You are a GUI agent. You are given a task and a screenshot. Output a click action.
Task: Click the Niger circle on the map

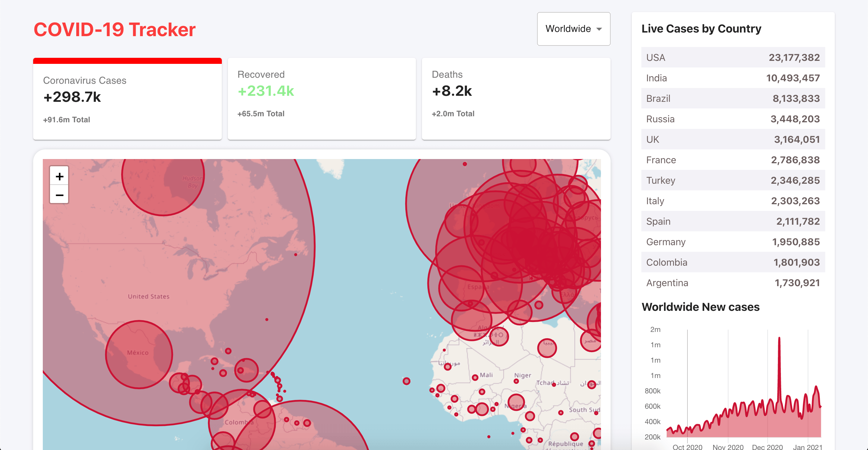(516, 381)
